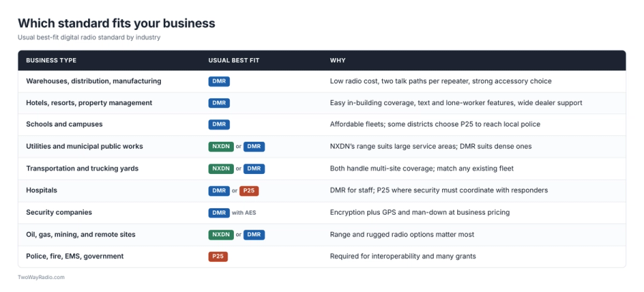The image size is (644, 292).
Task: Click 'NXDN's range suits large service areas' text
Action: [431, 147]
